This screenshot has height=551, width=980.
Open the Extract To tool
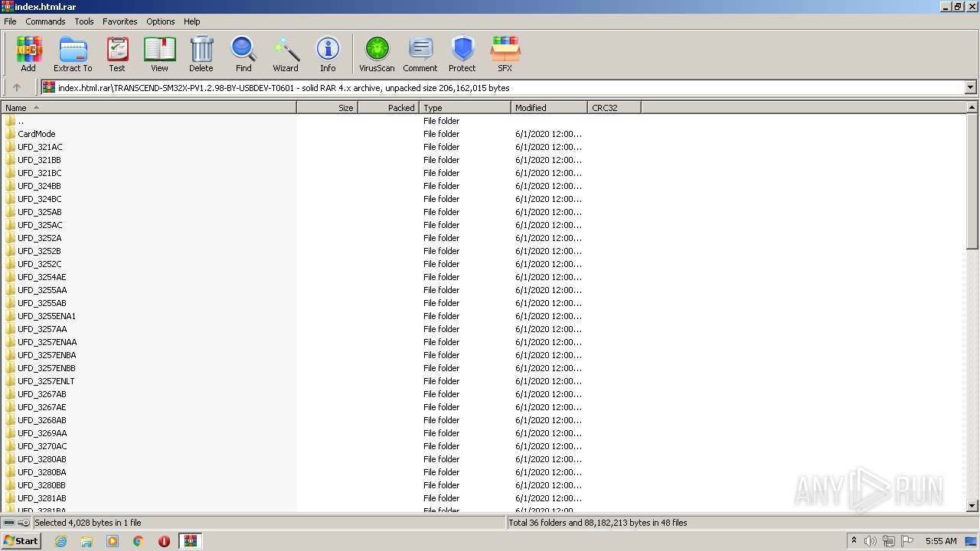(73, 54)
